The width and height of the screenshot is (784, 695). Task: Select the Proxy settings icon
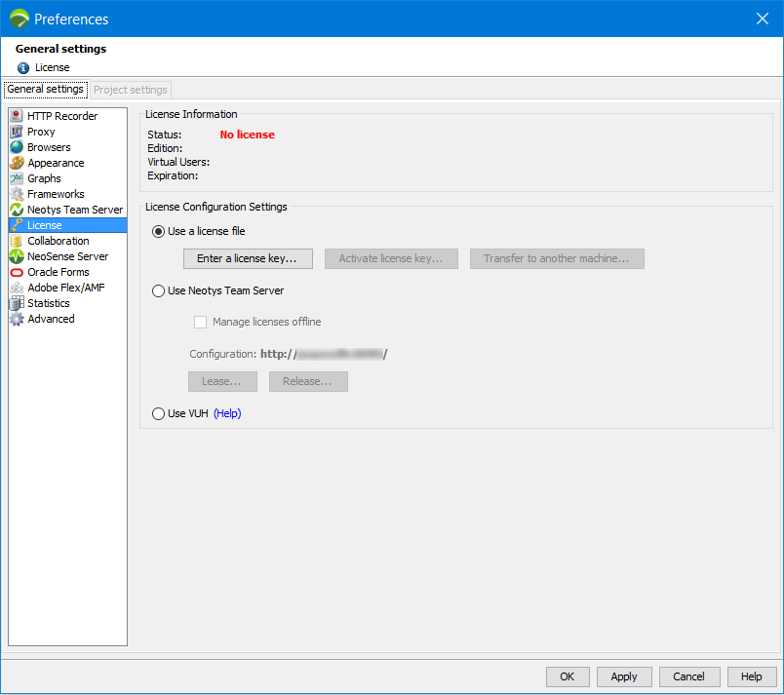(17, 132)
